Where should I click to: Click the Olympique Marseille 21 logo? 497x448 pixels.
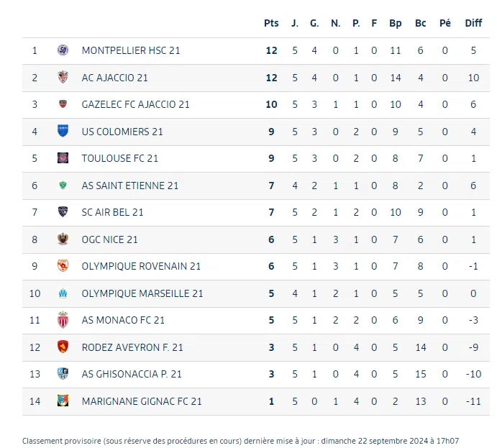click(63, 293)
